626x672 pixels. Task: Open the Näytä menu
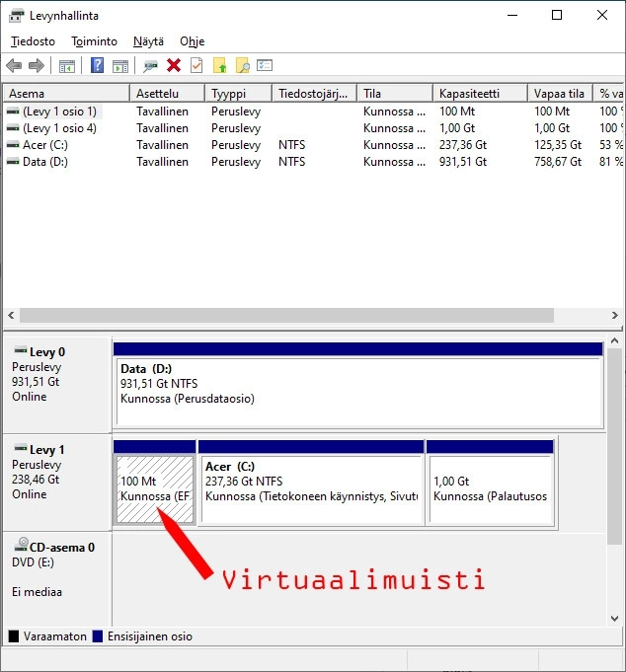point(148,41)
